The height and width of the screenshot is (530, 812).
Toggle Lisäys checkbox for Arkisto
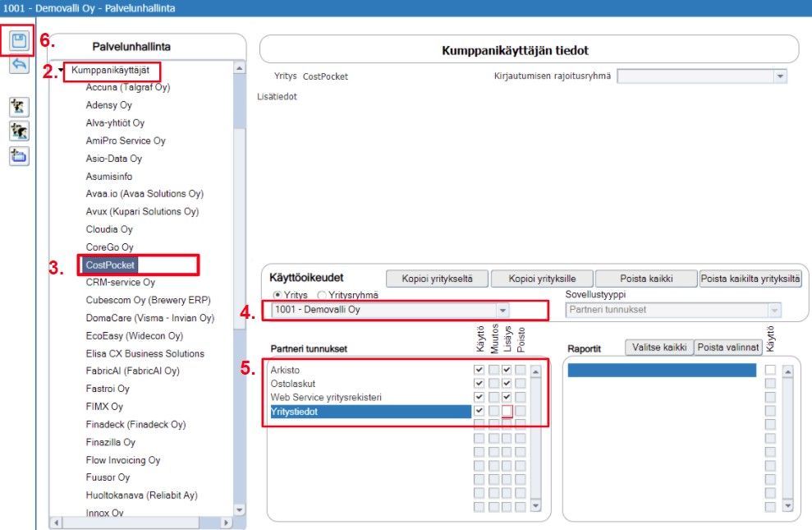(x=507, y=370)
